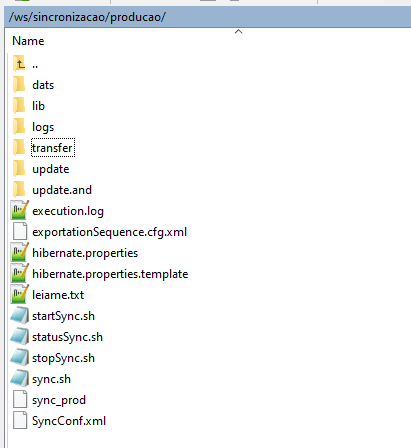Select the 'startSync.sh' file name

point(63,316)
